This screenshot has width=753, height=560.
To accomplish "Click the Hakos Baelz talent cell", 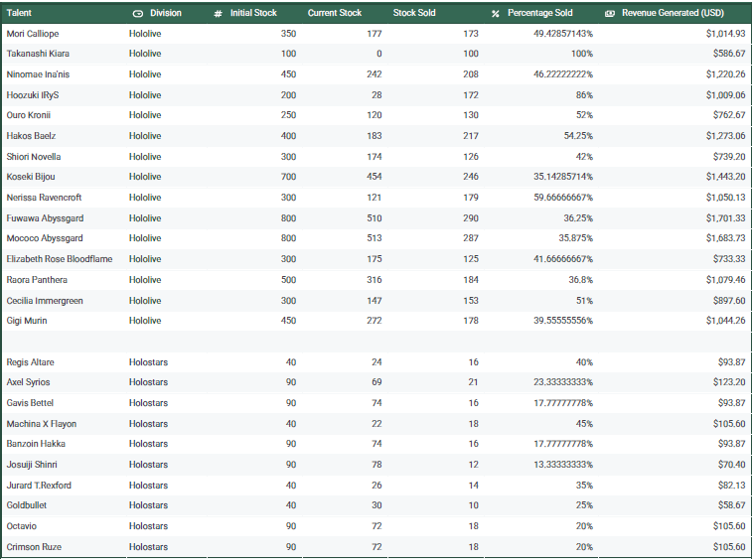I will point(31,136).
